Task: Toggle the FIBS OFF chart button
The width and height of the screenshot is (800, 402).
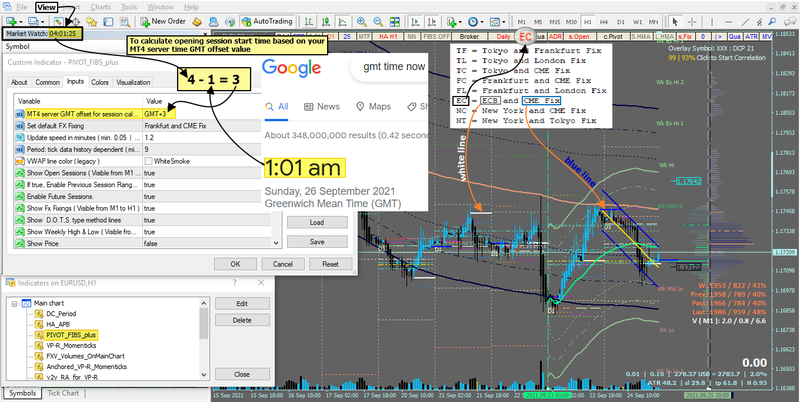Action: coord(435,37)
